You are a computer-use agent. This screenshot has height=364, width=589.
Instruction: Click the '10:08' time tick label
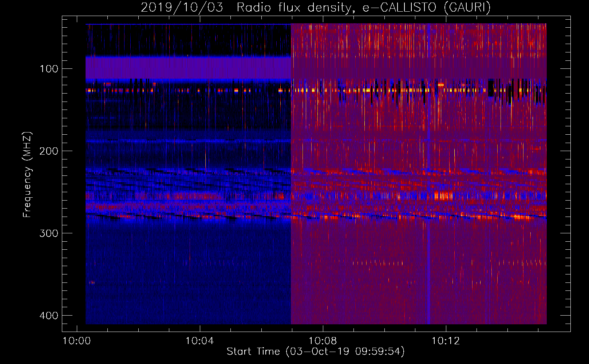point(323,341)
